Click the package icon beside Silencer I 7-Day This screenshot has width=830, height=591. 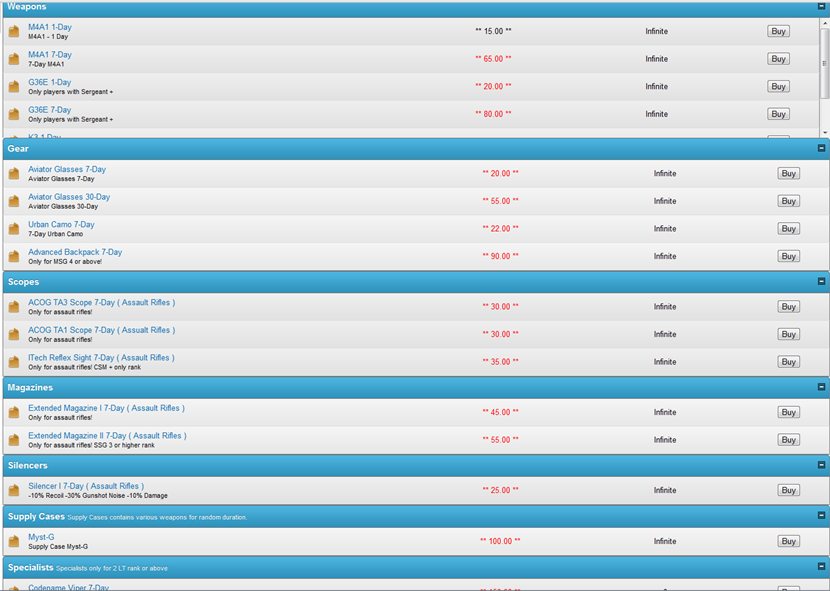tap(14, 491)
